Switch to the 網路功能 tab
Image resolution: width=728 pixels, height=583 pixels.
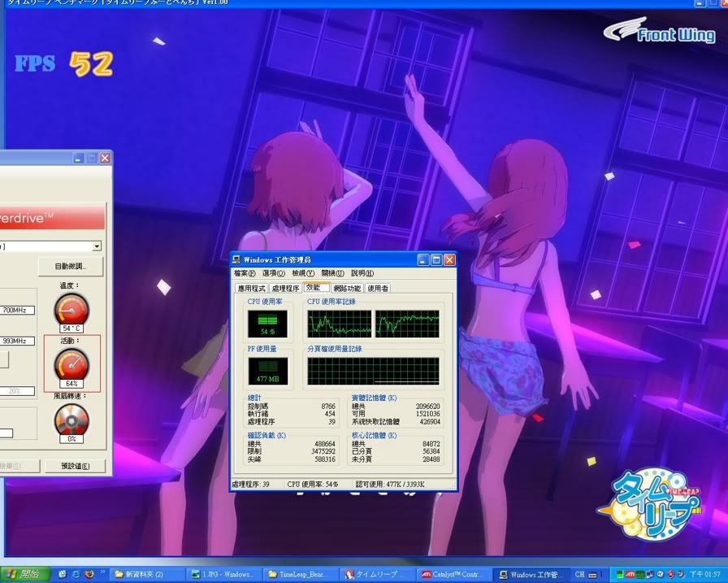pyautogui.click(x=347, y=289)
